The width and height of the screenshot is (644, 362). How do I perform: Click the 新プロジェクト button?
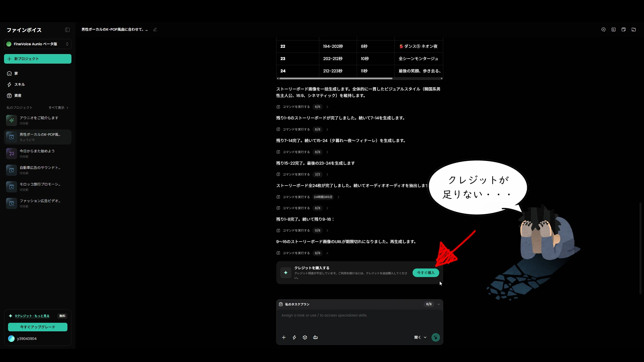click(38, 59)
